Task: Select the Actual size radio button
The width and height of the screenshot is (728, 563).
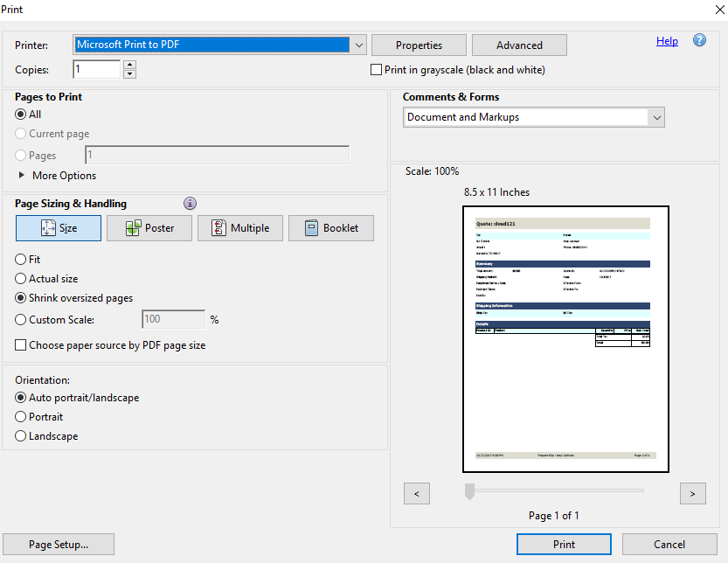Action: pos(21,279)
